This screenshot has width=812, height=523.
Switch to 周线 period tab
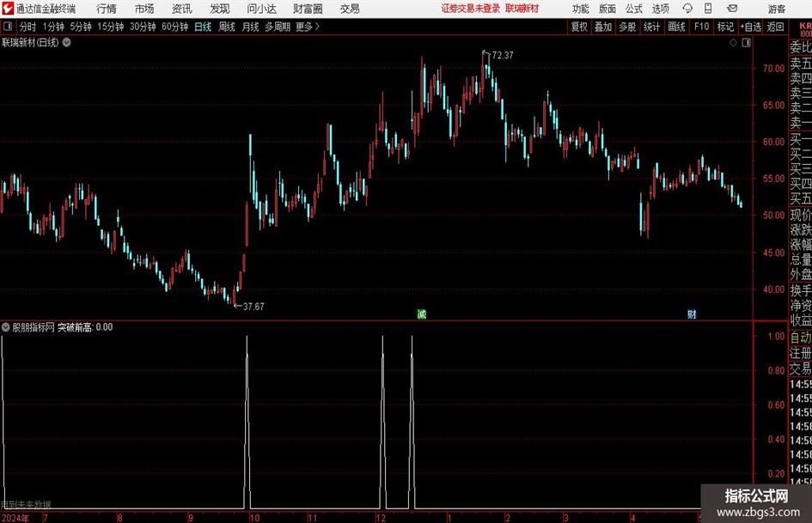coord(227,27)
